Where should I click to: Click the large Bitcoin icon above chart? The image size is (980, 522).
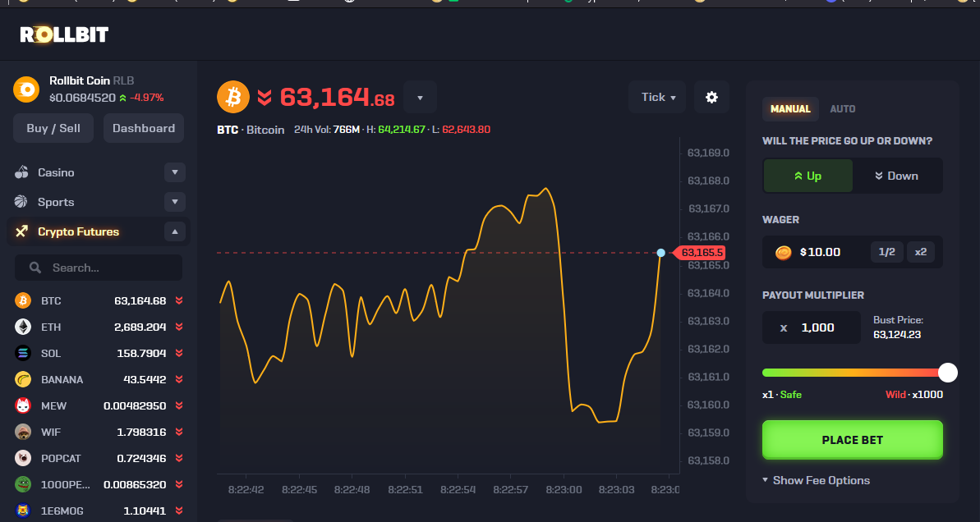tap(233, 97)
